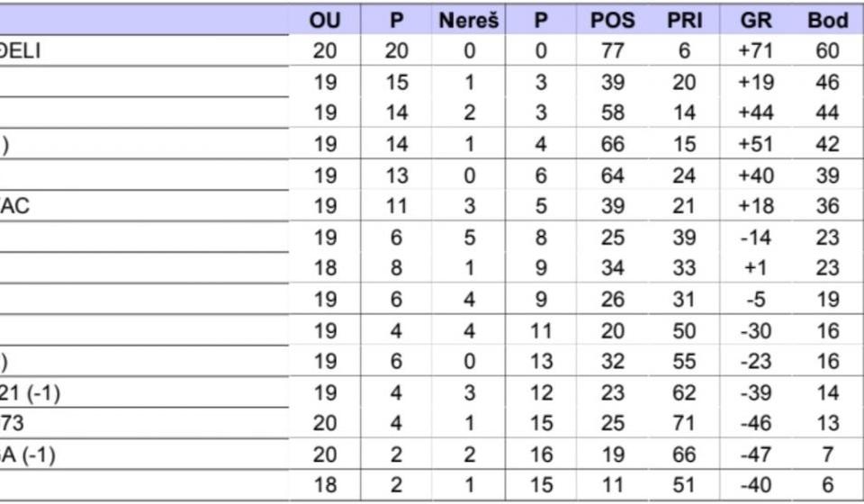Click the Bod column header
This screenshot has width=864, height=504.
(827, 20)
